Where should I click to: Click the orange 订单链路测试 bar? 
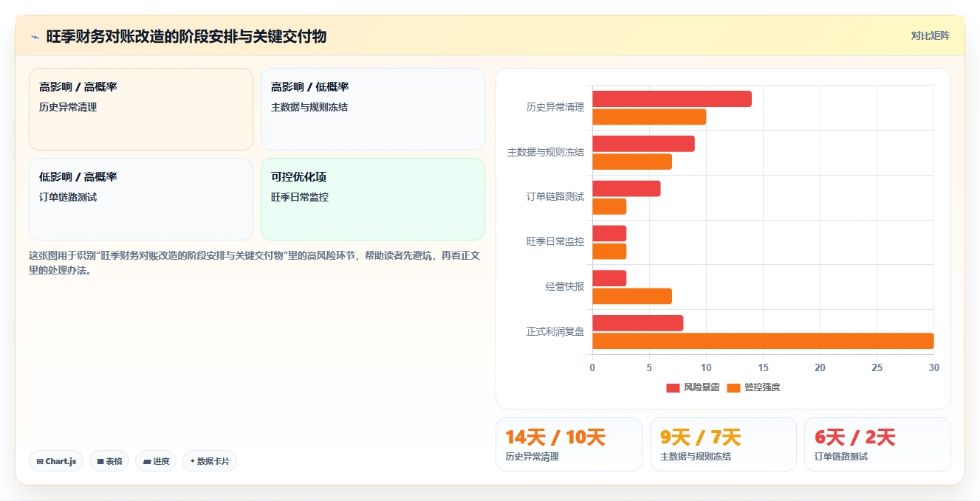(x=609, y=207)
